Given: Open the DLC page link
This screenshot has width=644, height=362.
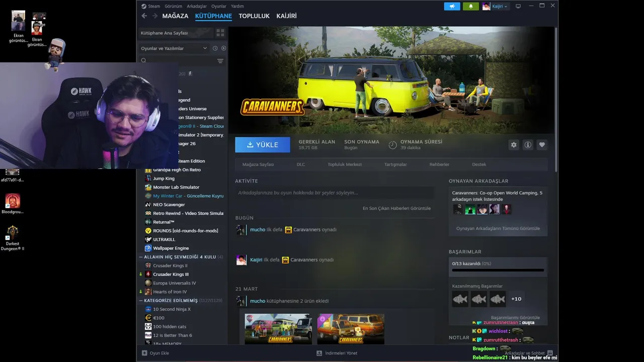Looking at the screenshot, I should tap(301, 164).
